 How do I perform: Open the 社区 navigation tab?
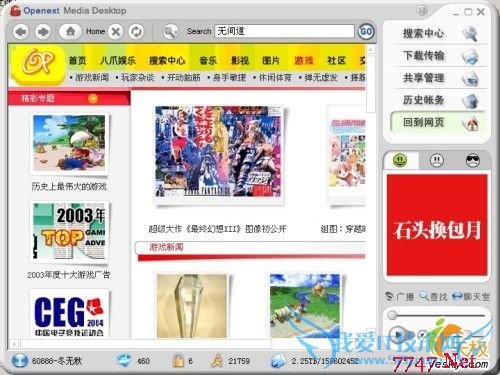336,61
